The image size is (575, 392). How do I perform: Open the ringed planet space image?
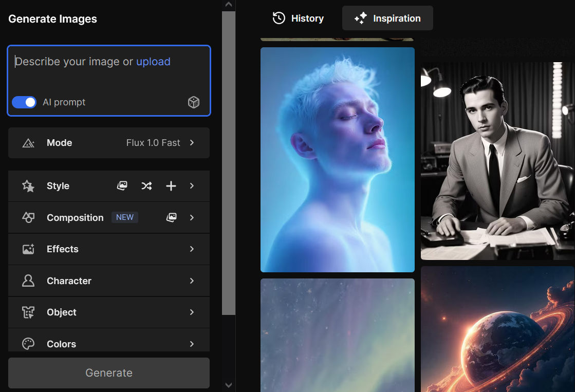pos(497,329)
